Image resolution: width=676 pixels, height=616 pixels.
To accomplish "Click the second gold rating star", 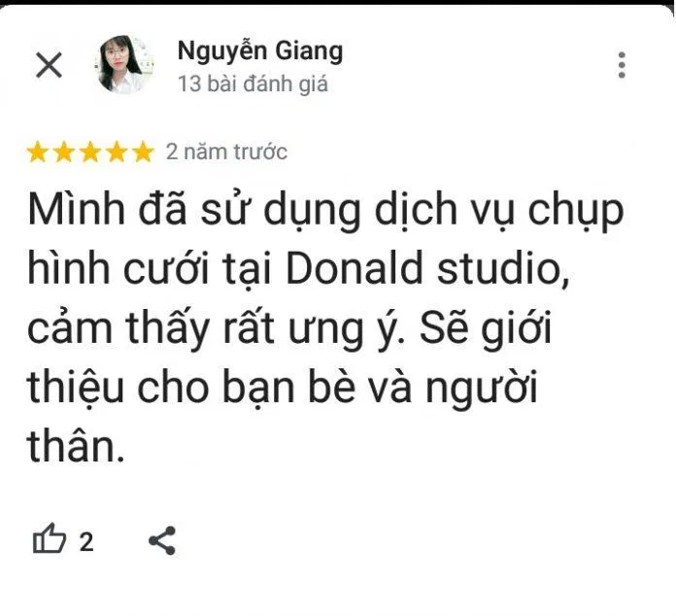I will click(64, 152).
